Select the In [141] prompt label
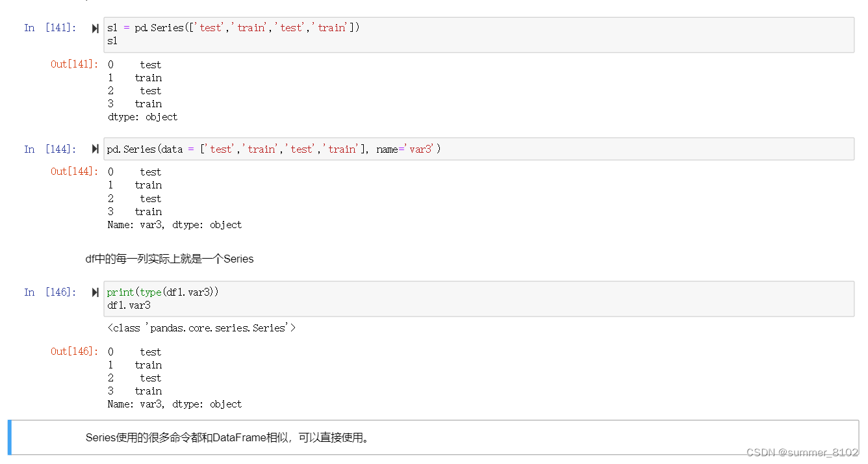 click(x=50, y=28)
